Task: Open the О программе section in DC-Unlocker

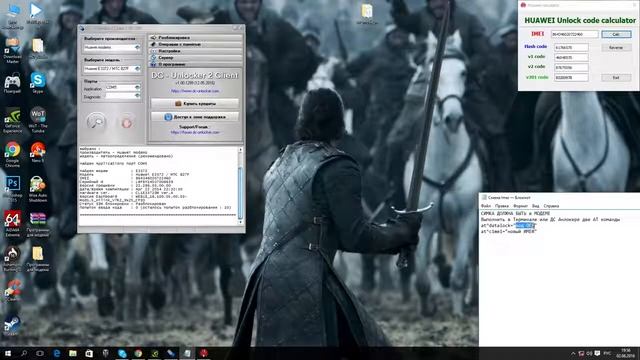Action: [x=195, y=64]
